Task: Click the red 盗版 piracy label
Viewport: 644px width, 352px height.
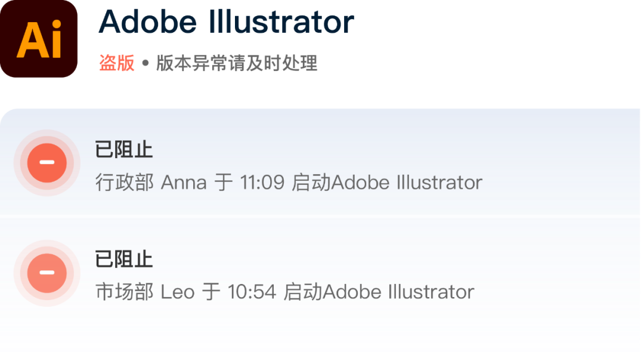Action: point(117,63)
